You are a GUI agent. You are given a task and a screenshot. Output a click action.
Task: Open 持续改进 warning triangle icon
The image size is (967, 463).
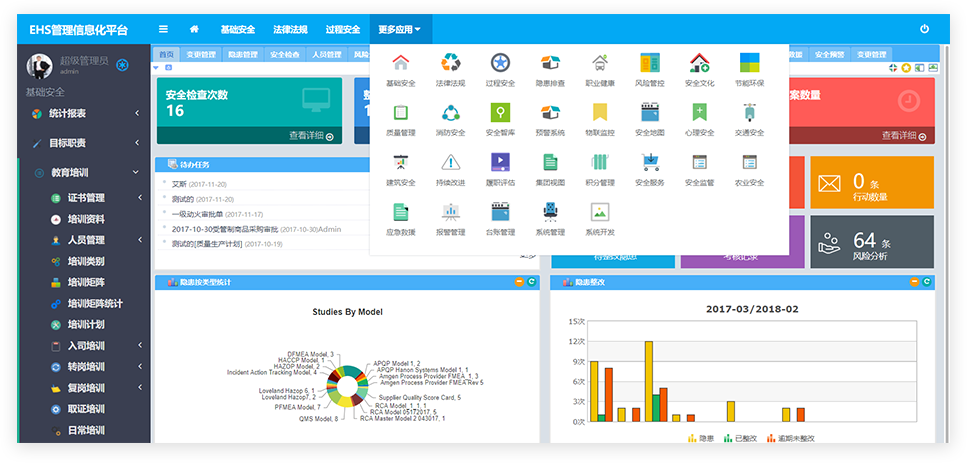451,164
